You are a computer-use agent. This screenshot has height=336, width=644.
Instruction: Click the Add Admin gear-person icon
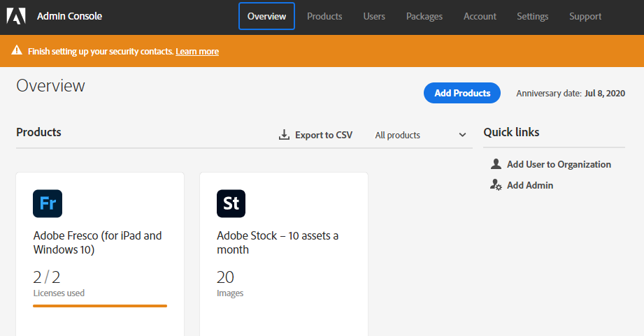tap(496, 185)
